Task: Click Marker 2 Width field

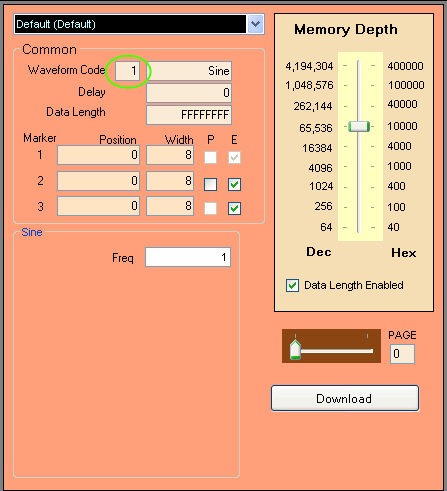Action: 170,181
